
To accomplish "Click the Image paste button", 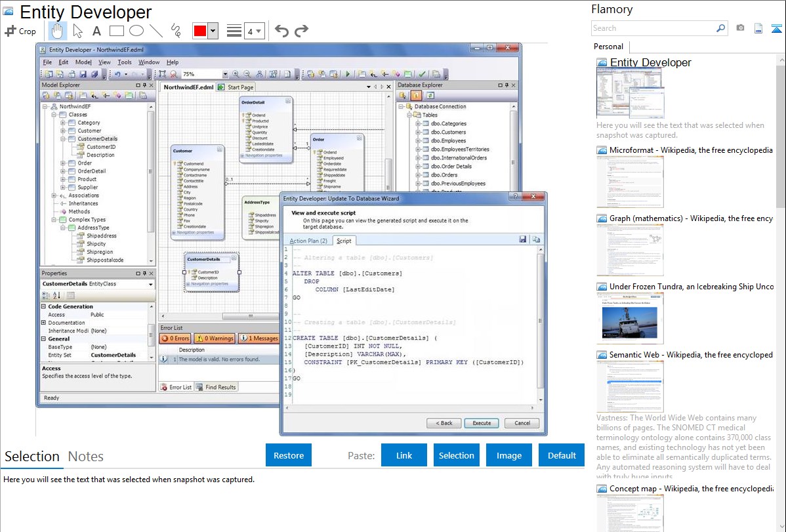I will pyautogui.click(x=508, y=455).
